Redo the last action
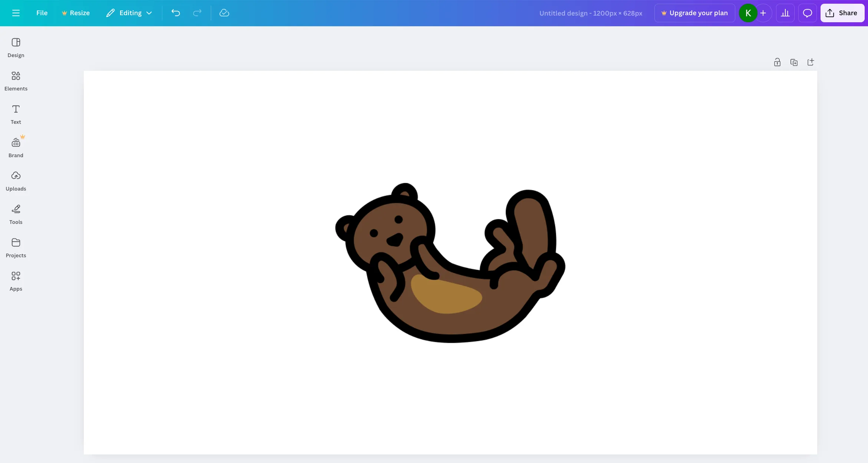Viewport: 868px width, 463px height. (x=197, y=13)
